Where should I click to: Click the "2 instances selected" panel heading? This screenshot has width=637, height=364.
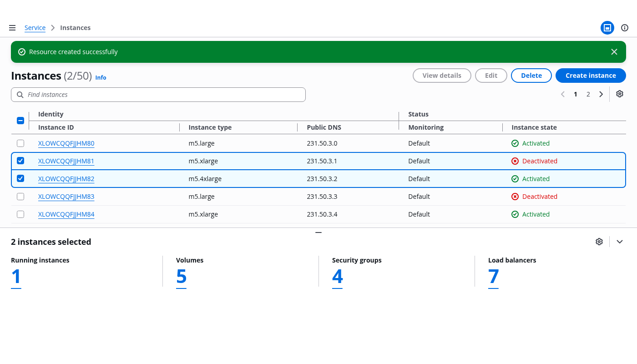click(x=51, y=242)
